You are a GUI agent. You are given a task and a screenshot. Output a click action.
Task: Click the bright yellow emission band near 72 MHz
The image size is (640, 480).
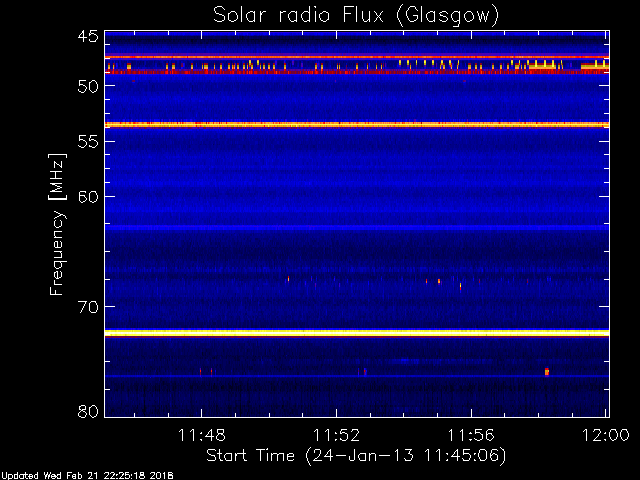pyautogui.click(x=357, y=333)
